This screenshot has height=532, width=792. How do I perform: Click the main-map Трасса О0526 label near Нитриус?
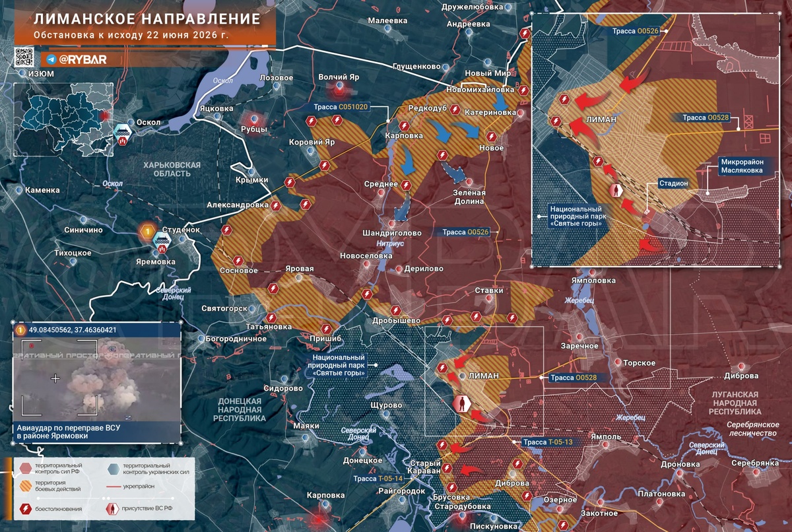(x=465, y=232)
